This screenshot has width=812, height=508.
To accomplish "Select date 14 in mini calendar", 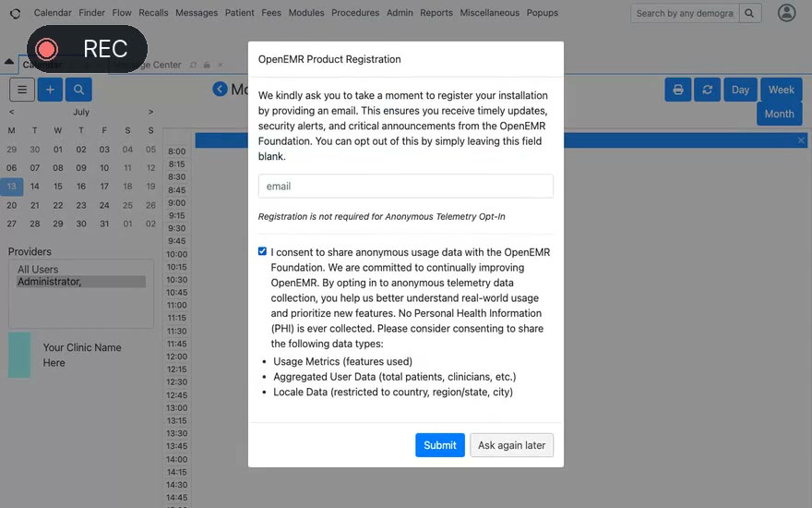I will (35, 187).
